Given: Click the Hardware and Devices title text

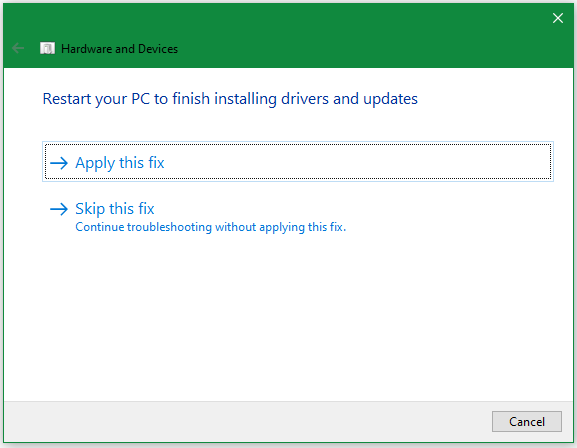Looking at the screenshot, I should click(x=119, y=49).
